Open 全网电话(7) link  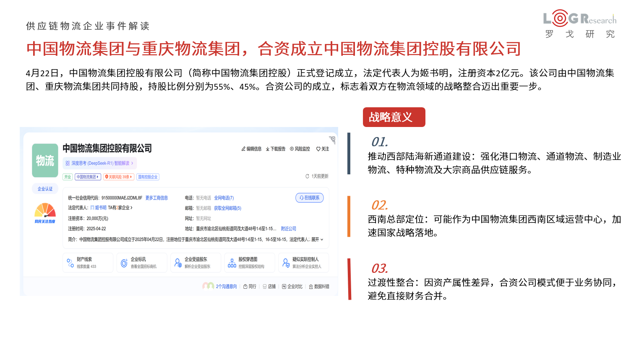coord(224,198)
